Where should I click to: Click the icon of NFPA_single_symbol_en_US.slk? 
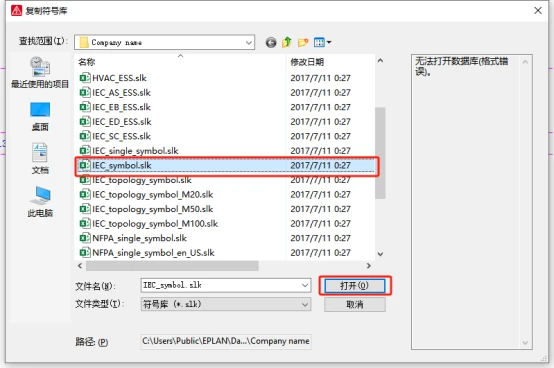coord(85,253)
